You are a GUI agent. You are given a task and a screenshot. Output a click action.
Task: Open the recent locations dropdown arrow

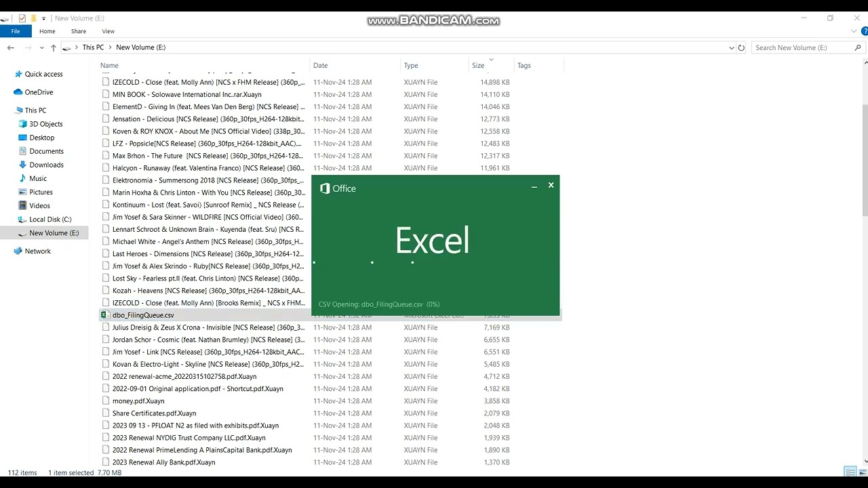click(x=41, y=47)
